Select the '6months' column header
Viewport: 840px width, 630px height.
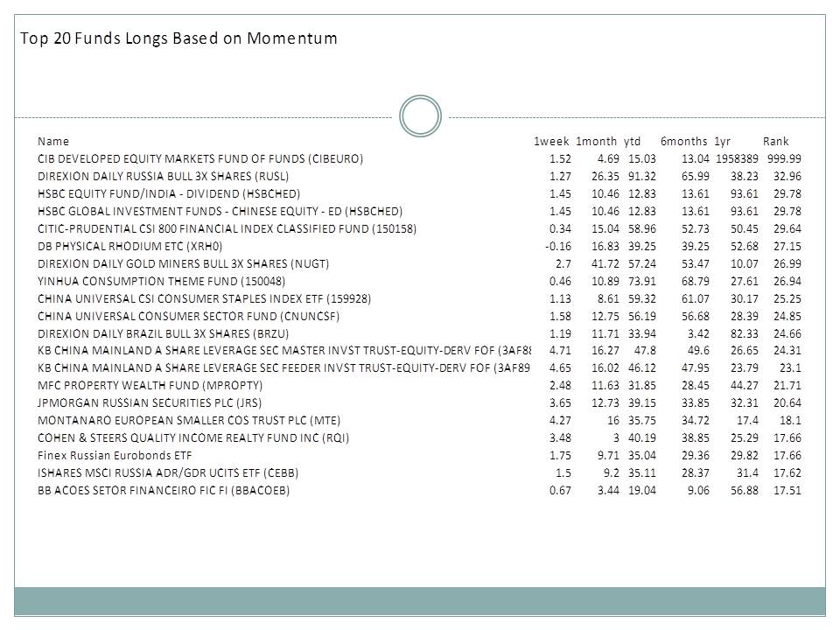point(683,141)
